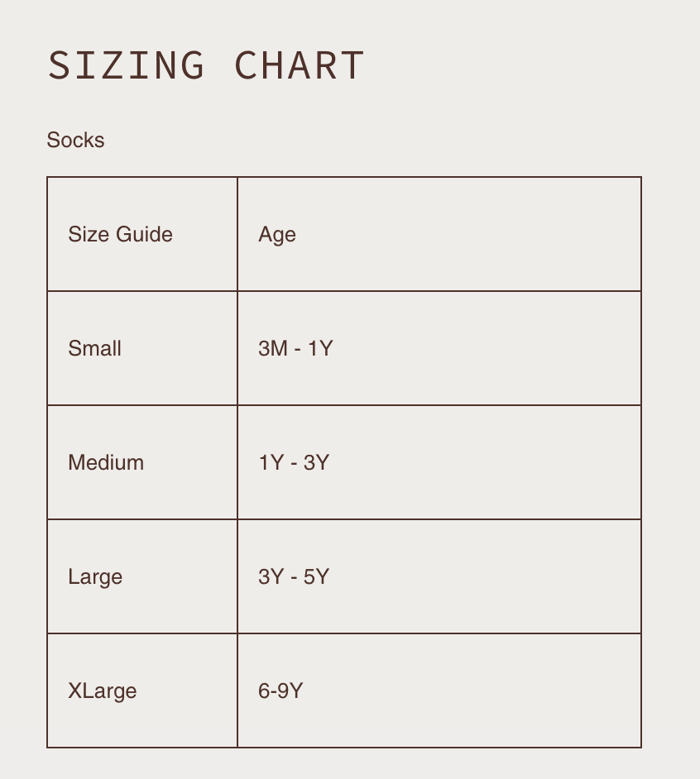This screenshot has width=700, height=779.
Task: Click the 6-9Y age range
Action: click(x=280, y=691)
